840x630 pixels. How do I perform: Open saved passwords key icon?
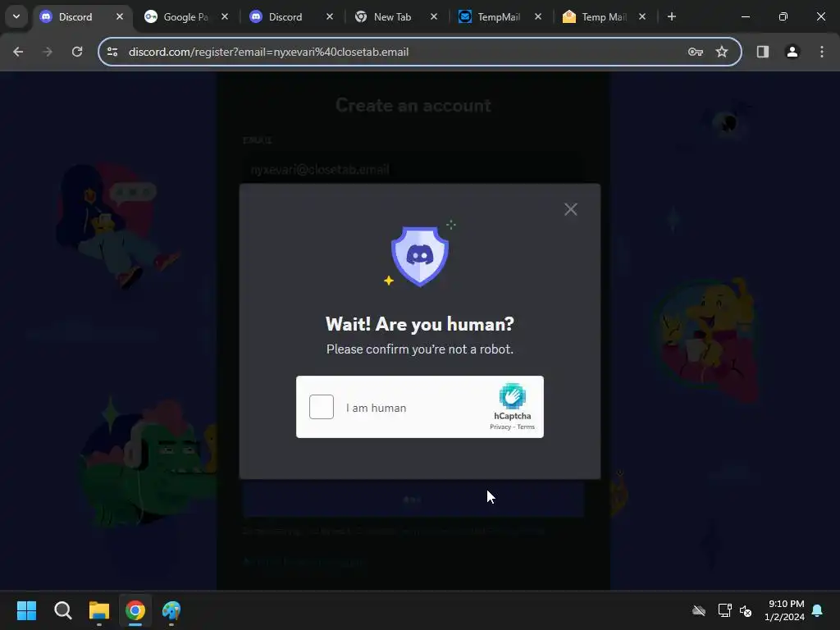click(696, 52)
